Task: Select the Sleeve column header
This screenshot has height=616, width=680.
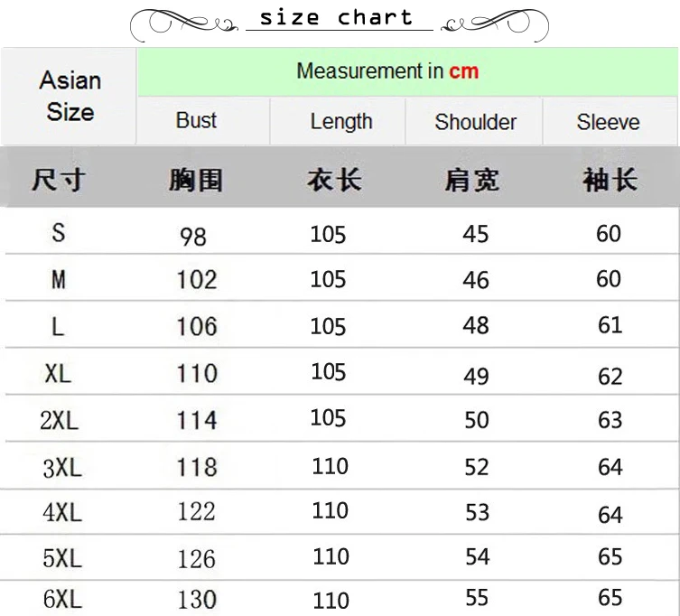Action: pos(608,122)
